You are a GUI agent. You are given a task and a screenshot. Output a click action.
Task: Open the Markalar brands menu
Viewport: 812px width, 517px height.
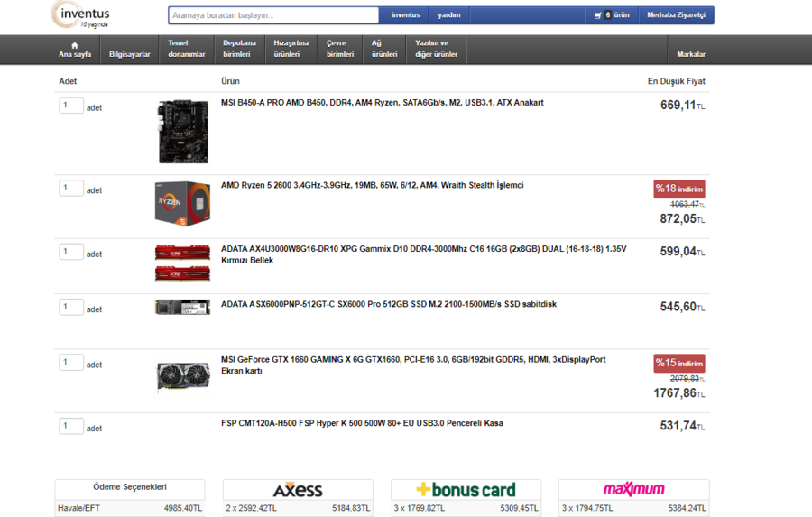tap(691, 54)
